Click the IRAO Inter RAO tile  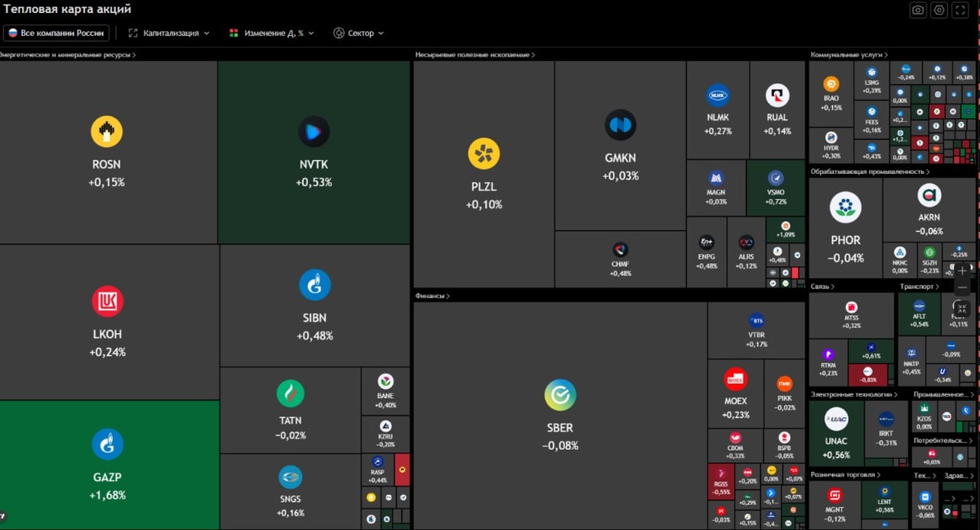(x=831, y=93)
